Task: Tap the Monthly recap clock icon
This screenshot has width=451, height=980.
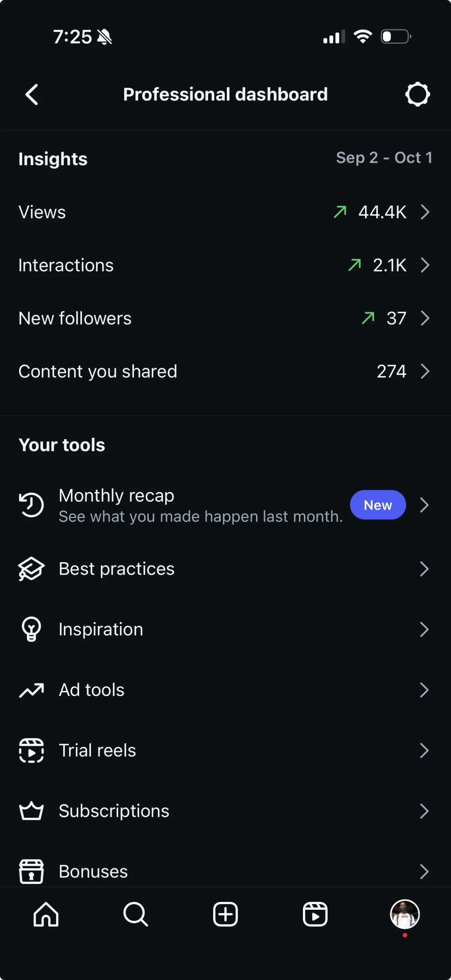Action: point(32,505)
